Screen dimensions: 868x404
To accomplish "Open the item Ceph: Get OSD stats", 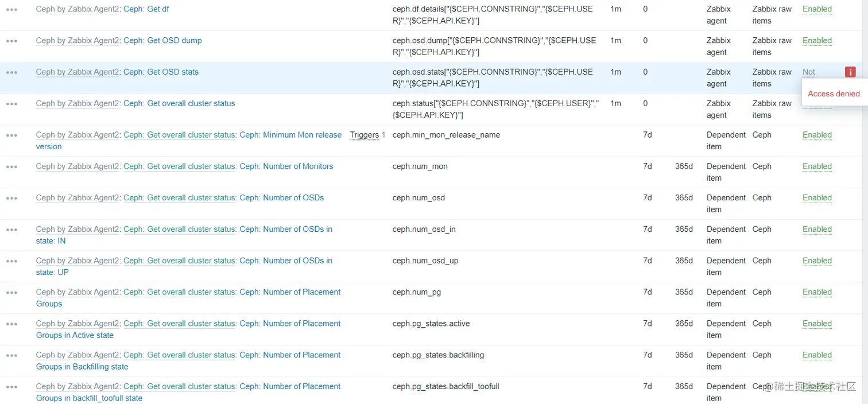I will [x=161, y=72].
